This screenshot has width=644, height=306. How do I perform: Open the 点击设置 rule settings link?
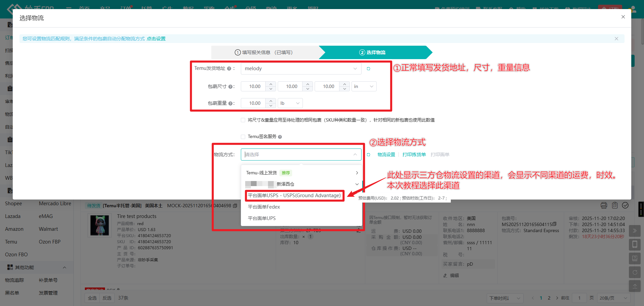[x=156, y=39]
